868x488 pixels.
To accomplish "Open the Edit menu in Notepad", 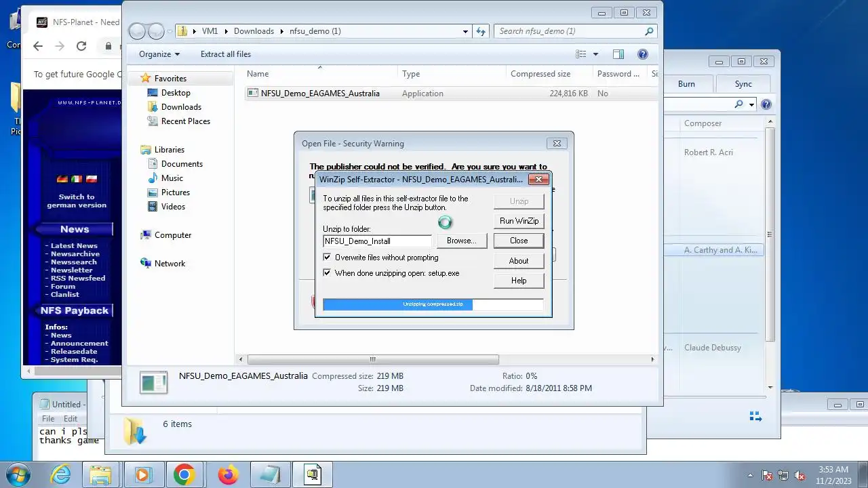I will coord(71,419).
